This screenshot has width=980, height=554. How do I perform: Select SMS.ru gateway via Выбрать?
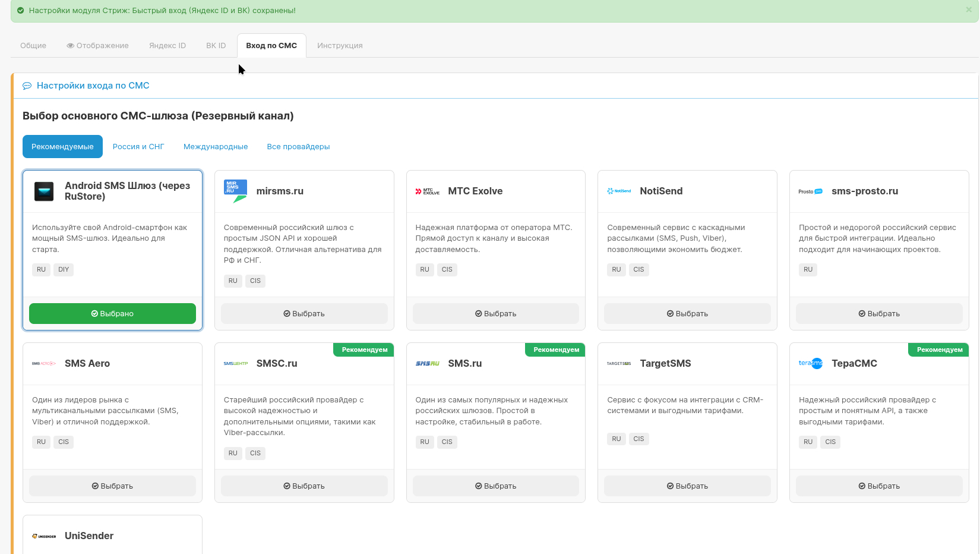[x=495, y=486]
